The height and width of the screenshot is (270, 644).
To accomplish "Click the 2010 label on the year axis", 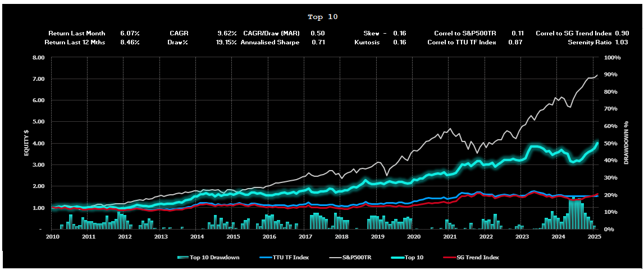I will point(52,237).
